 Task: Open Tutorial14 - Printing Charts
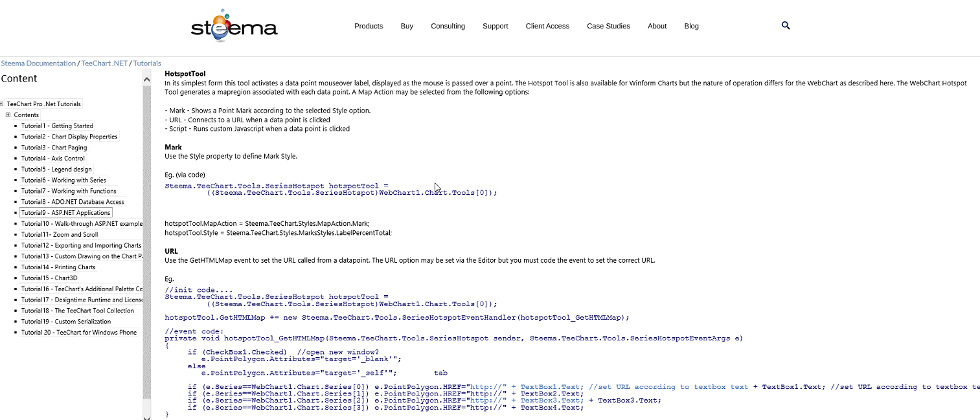coord(58,267)
